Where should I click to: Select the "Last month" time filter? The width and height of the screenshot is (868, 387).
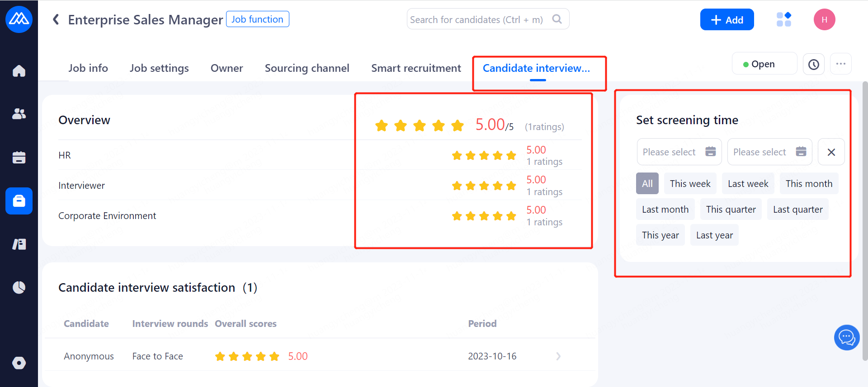[x=665, y=210]
